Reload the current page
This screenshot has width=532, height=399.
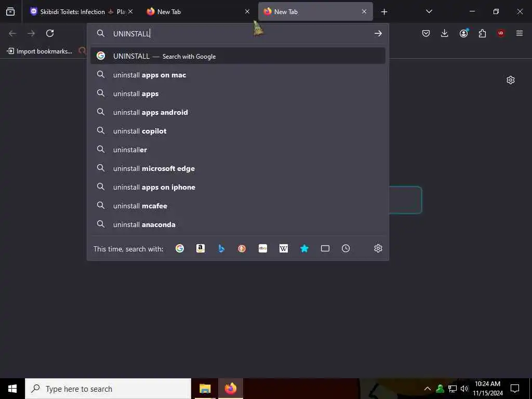click(50, 33)
